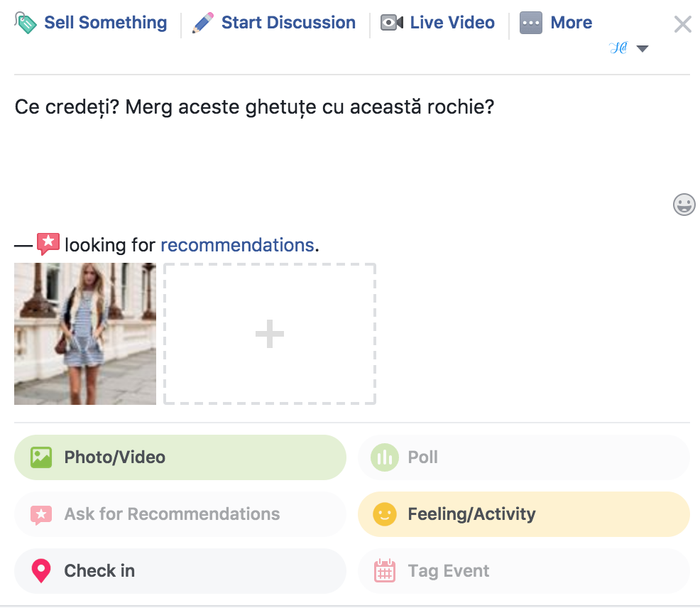Open the More menu
The height and width of the screenshot is (608, 700).
pyautogui.click(x=571, y=23)
